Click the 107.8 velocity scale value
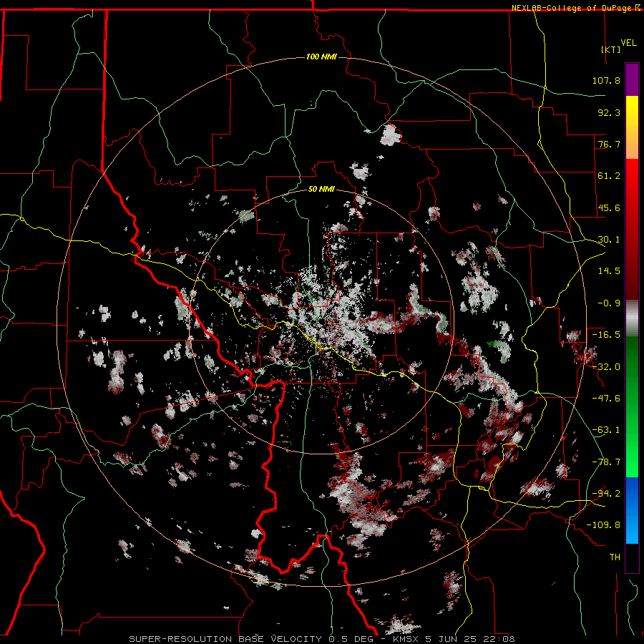 [606, 80]
